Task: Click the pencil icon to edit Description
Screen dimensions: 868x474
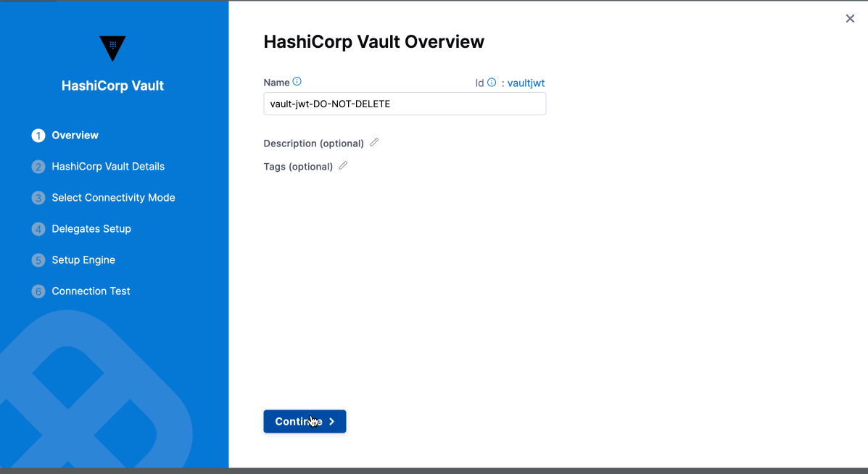Action: [374, 142]
